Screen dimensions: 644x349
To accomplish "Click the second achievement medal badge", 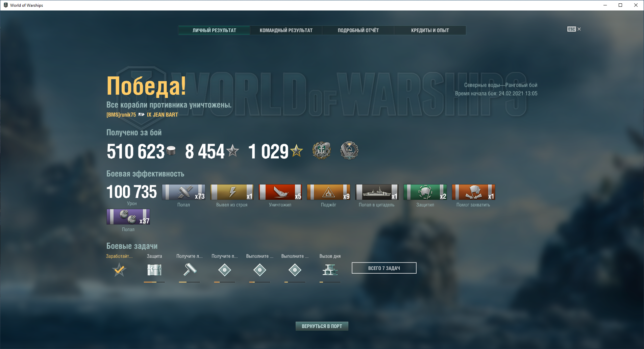I will (349, 150).
